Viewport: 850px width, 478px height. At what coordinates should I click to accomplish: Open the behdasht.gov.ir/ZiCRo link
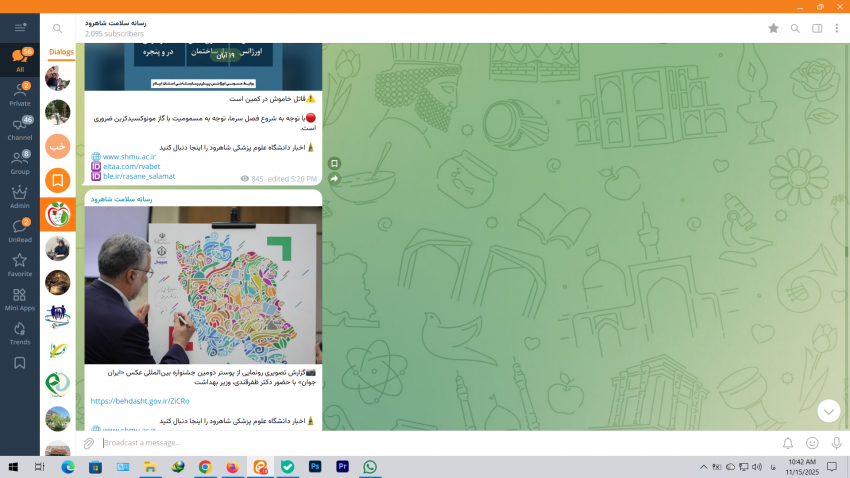(139, 401)
